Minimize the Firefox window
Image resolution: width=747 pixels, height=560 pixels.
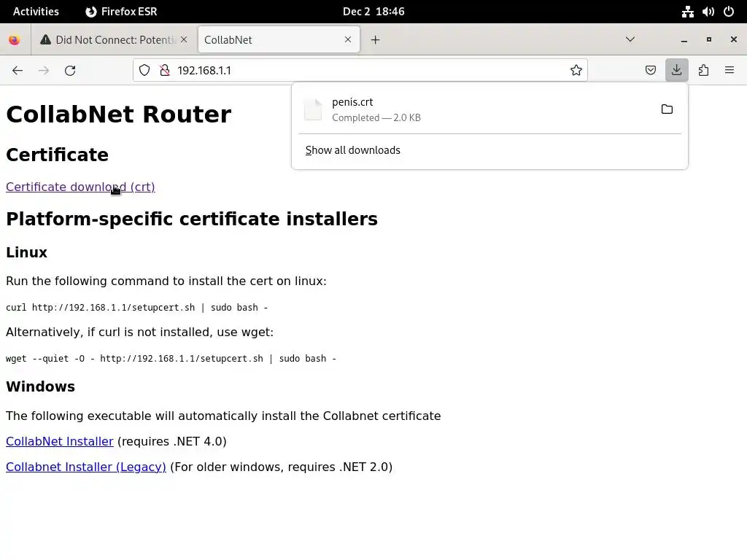click(x=684, y=40)
